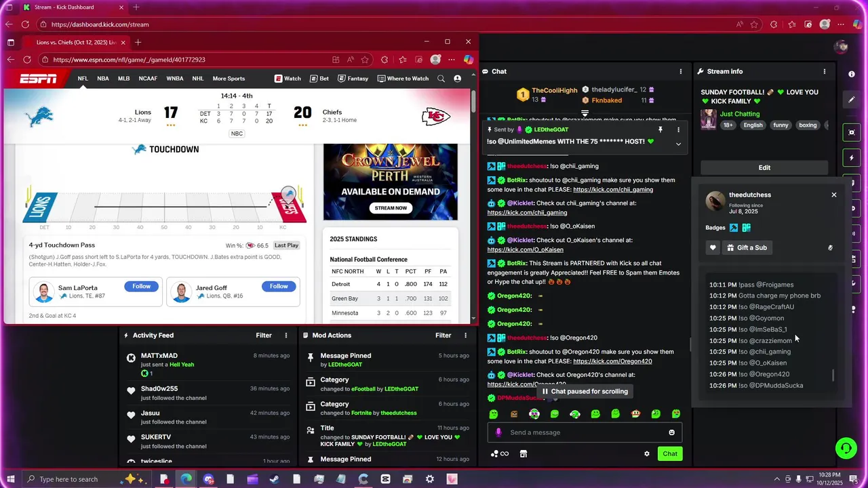This screenshot has height=488, width=868.
Task: Open Steam from the taskbar
Action: (274, 479)
